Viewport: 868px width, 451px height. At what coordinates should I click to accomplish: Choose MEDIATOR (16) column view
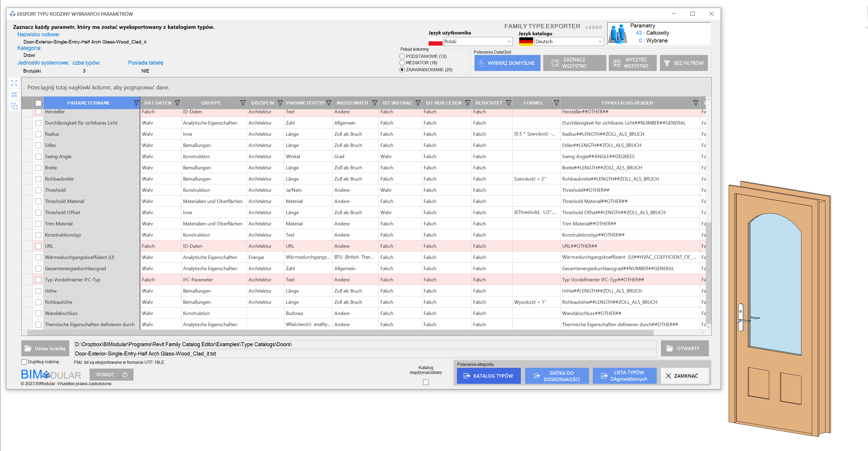coord(402,63)
